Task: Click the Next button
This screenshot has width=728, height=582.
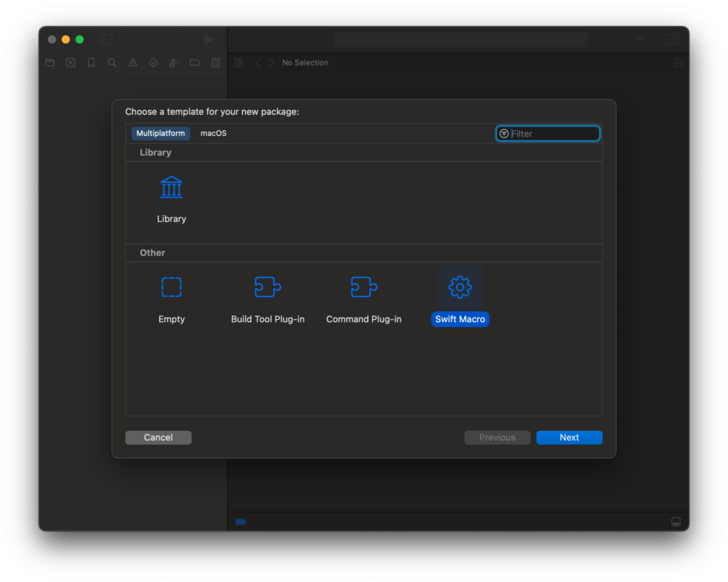Action: [x=569, y=437]
